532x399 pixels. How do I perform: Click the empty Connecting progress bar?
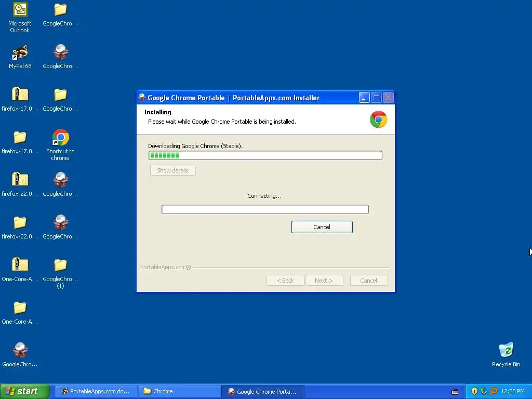(x=265, y=209)
